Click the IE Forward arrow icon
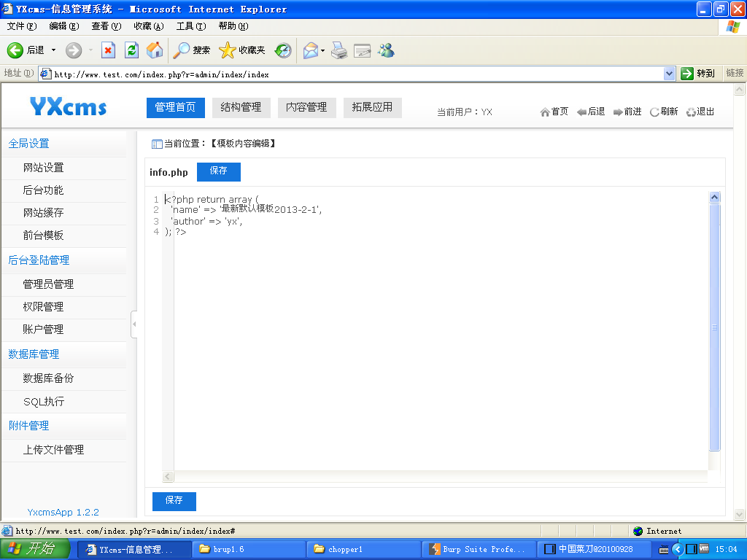Screen dimensions: 747x560 [x=74, y=50]
